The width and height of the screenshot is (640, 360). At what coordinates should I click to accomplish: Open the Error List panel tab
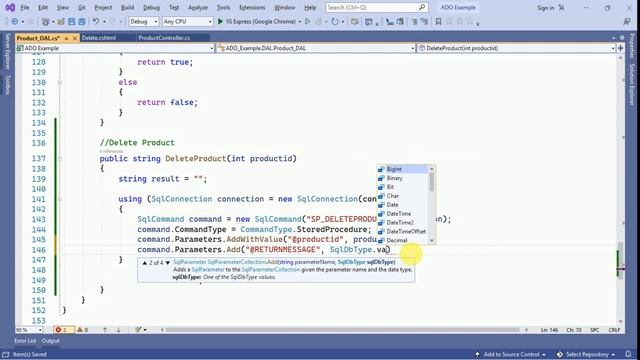25,341
